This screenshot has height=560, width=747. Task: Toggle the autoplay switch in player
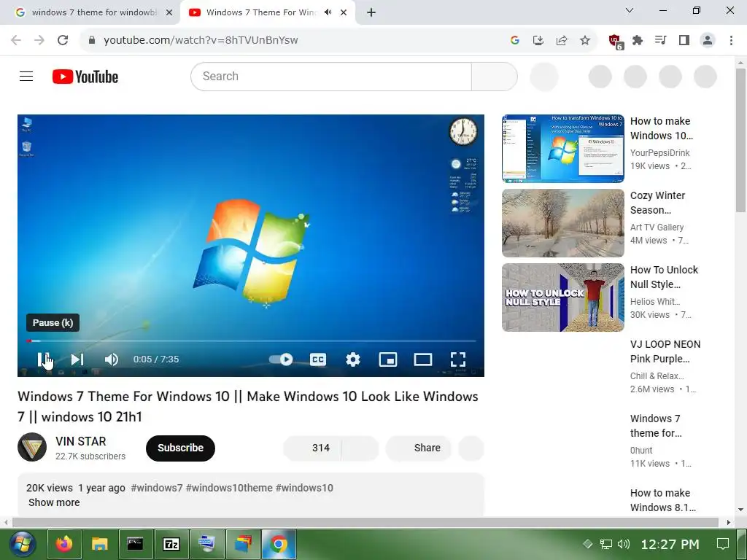(281, 359)
